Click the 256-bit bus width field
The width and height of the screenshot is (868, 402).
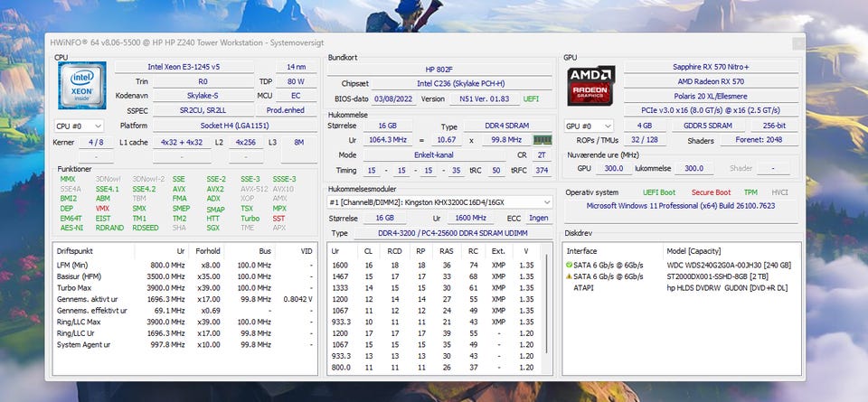pyautogui.click(x=774, y=126)
